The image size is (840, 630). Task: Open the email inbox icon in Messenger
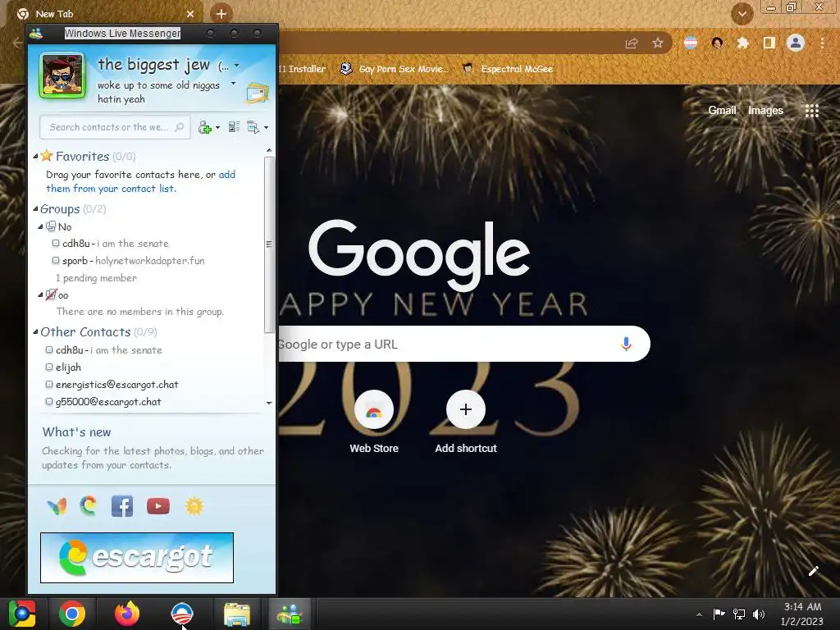(x=257, y=93)
